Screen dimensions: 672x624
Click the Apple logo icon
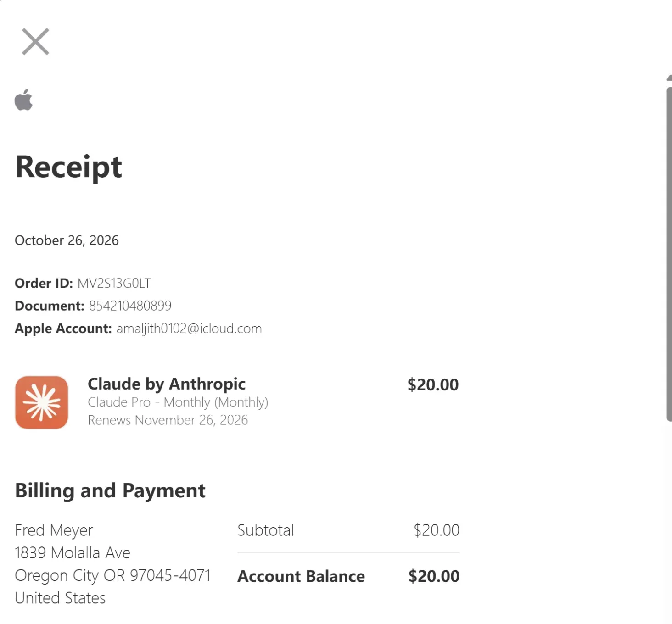coord(23,100)
